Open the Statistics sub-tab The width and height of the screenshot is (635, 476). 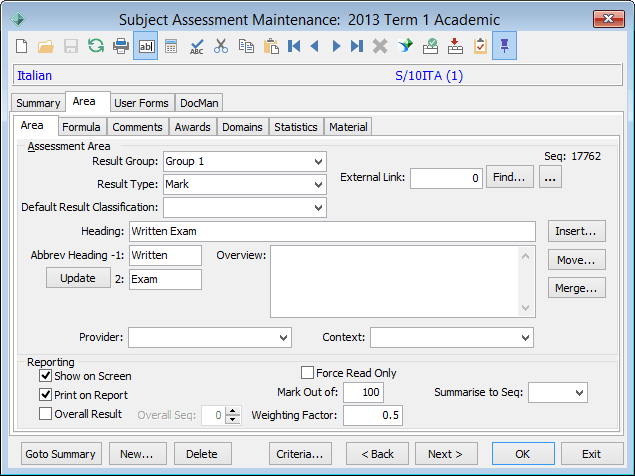click(x=296, y=127)
